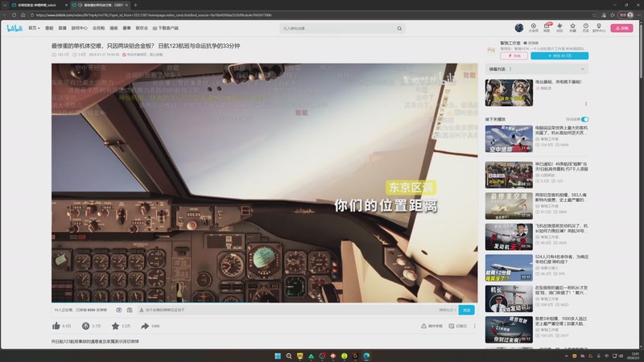This screenshot has width=644, height=362.
Task: Expand the 首页 dropdown in navbar
Action: pos(34,28)
